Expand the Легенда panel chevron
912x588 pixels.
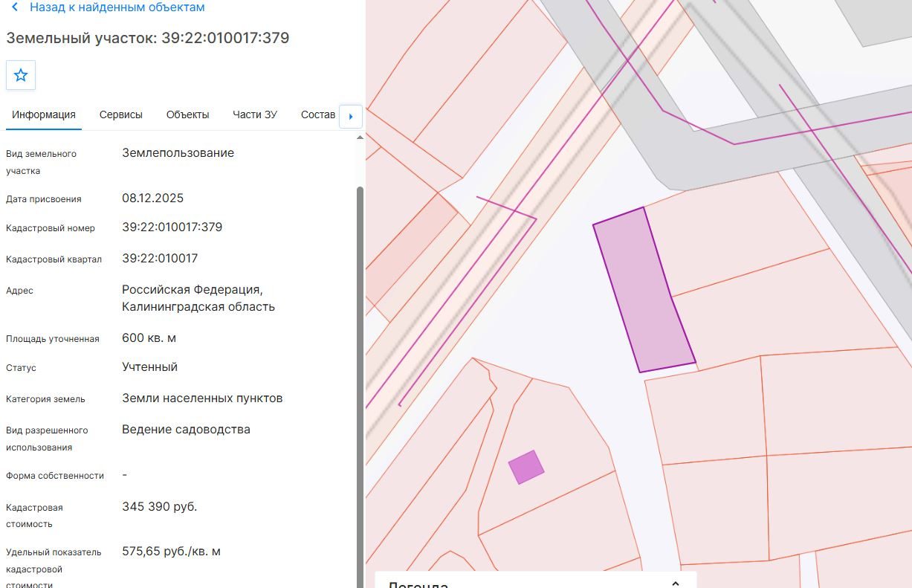click(676, 584)
